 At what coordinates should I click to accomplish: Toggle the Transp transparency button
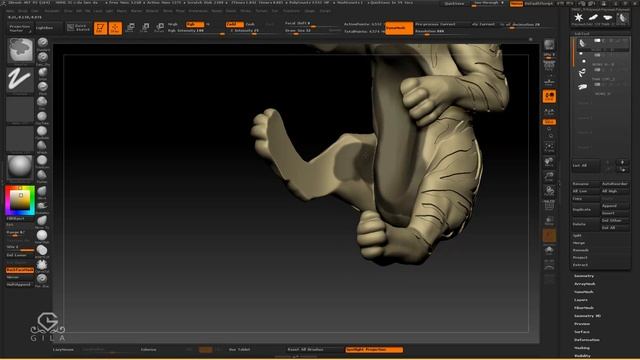coord(549,221)
